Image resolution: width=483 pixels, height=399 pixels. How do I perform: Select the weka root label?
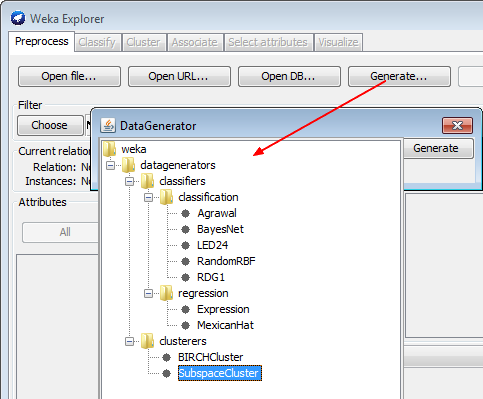pos(134,149)
